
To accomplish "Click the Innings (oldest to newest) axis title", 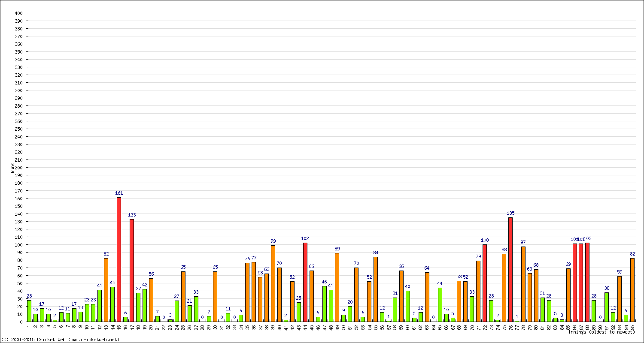I will pyautogui.click(x=601, y=332).
